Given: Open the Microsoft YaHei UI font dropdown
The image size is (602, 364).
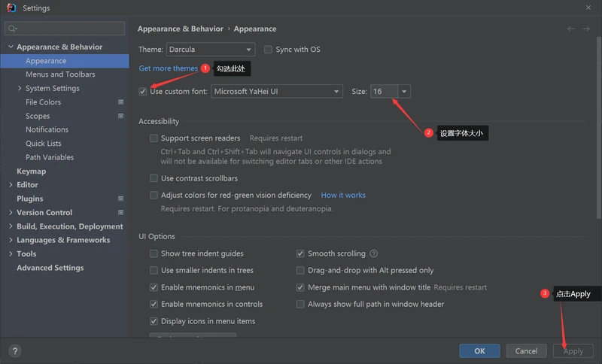Looking at the screenshot, I should [x=276, y=92].
